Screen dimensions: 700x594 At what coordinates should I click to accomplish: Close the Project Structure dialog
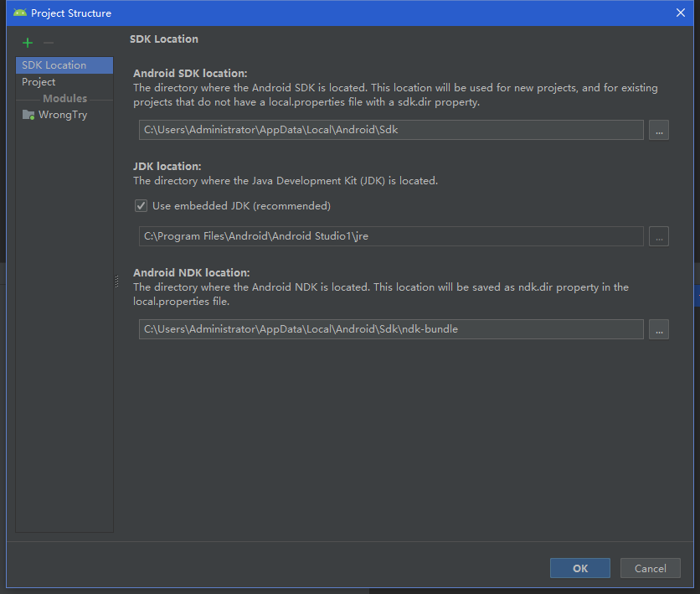(x=681, y=13)
